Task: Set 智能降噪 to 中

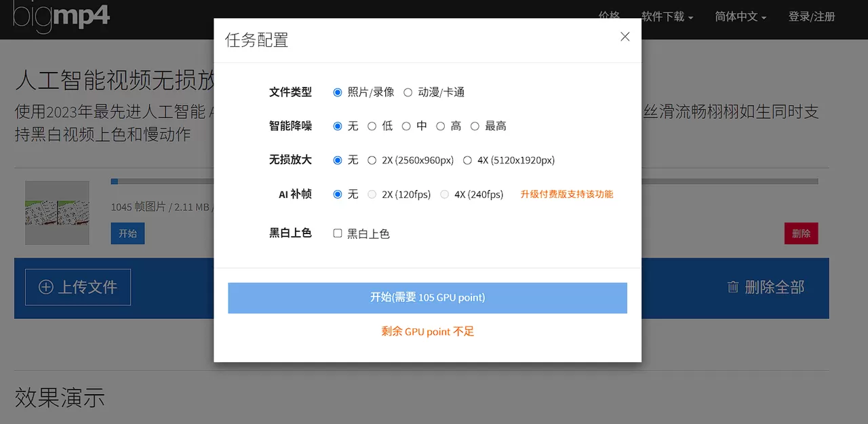Action: tap(413, 126)
